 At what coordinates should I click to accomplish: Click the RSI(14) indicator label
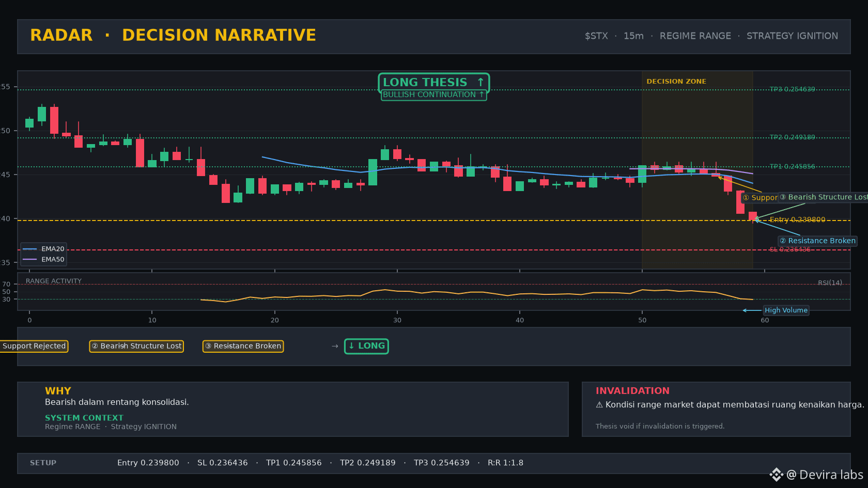click(830, 283)
